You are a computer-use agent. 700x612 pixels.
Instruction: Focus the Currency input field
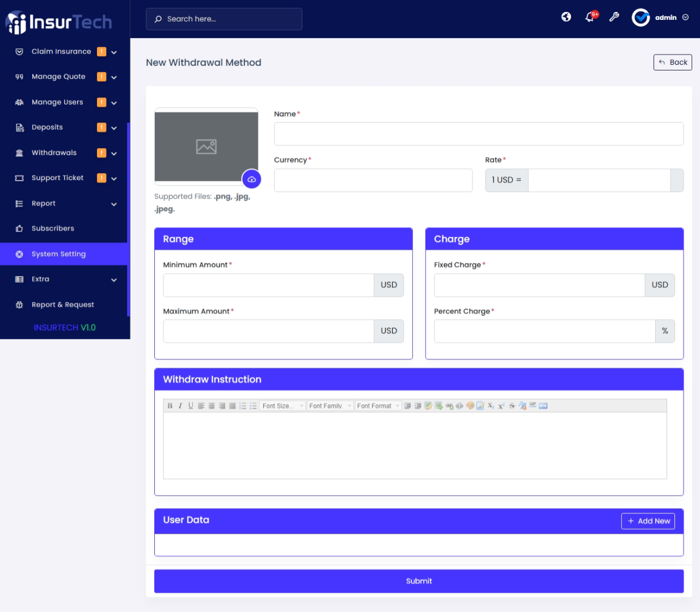click(x=373, y=180)
